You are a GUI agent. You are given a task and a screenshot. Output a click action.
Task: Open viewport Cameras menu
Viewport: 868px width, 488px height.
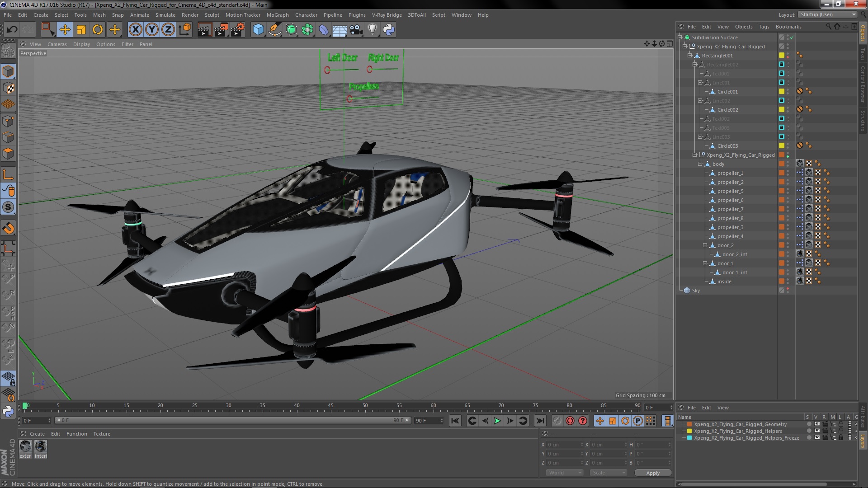pyautogui.click(x=57, y=44)
